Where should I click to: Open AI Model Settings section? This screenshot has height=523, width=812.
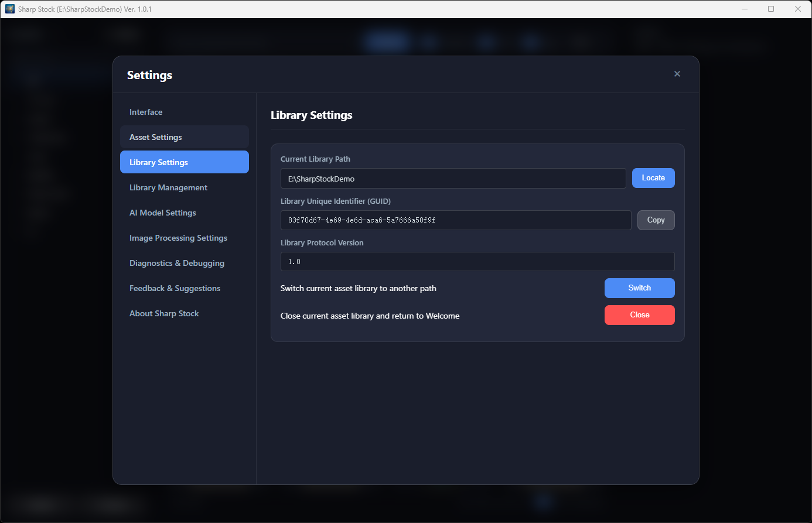coord(185,213)
